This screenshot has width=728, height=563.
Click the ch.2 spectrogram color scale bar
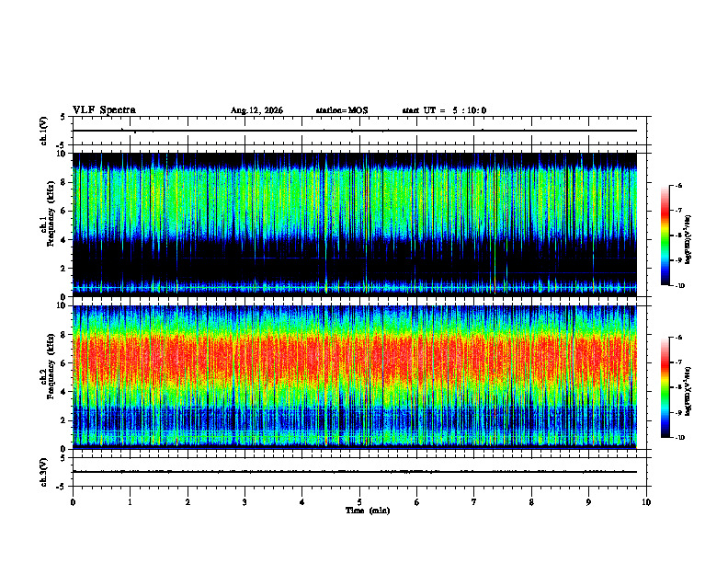coord(665,387)
